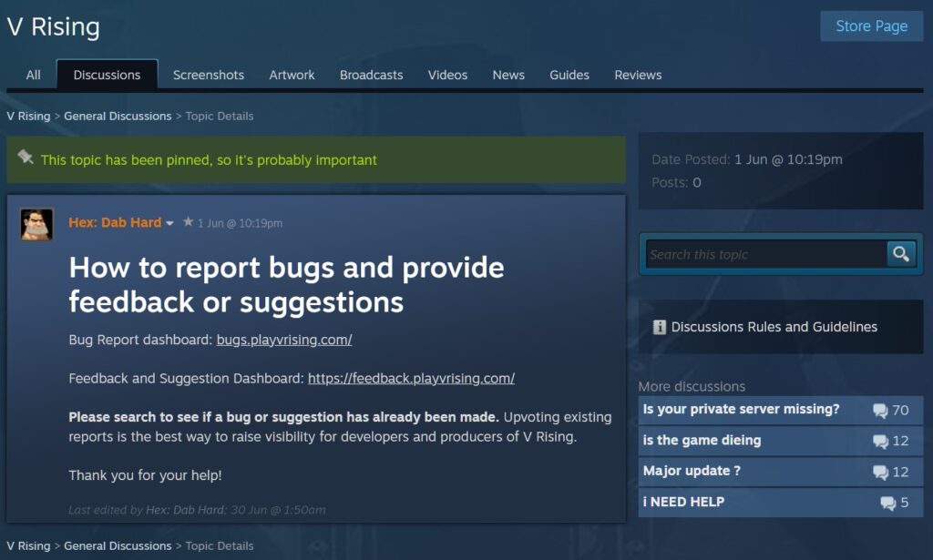The image size is (933, 560).
Task: Click 'Thank you for your help!' text
Action: coord(145,475)
